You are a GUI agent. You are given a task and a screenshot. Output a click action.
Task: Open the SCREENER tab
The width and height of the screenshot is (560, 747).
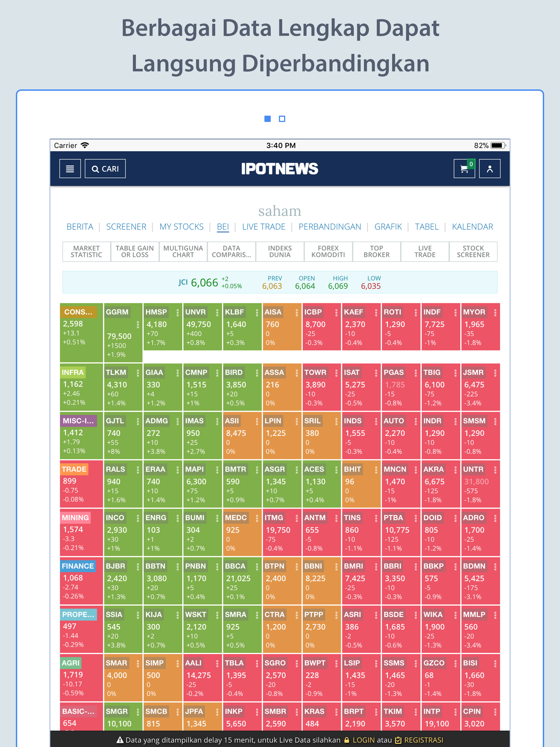126,227
